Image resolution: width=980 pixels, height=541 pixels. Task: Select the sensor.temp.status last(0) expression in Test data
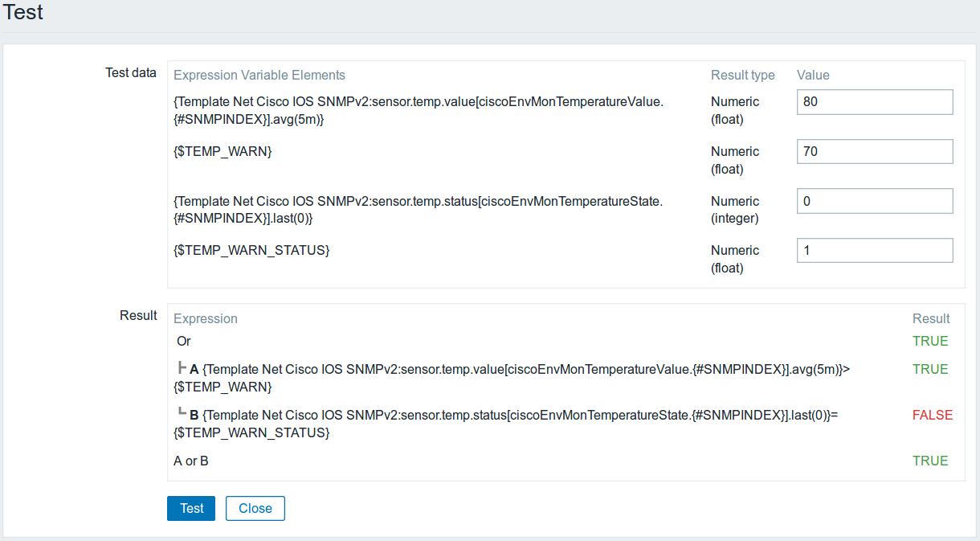coord(419,210)
